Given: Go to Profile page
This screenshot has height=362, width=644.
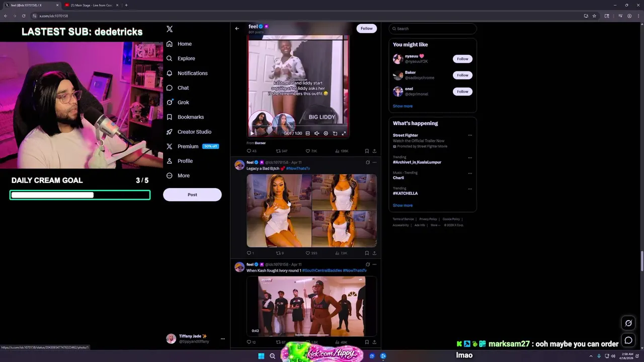Looking at the screenshot, I should pyautogui.click(x=180, y=161).
